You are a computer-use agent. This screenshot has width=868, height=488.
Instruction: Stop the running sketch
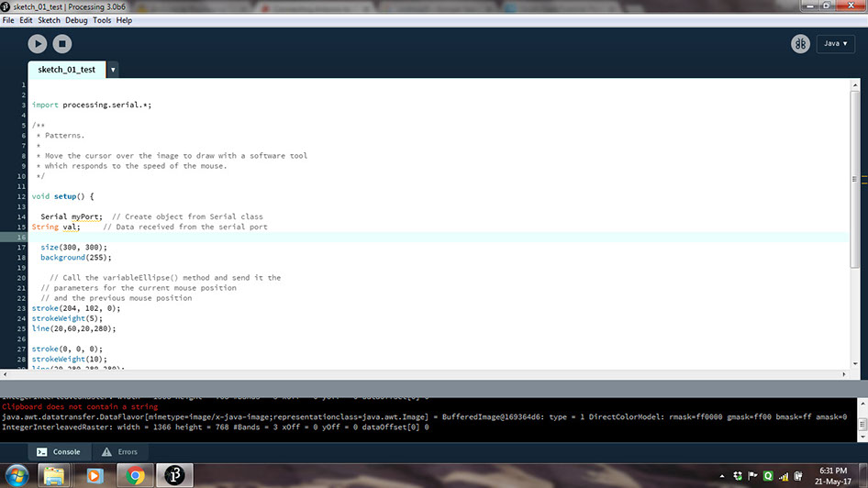coord(62,44)
